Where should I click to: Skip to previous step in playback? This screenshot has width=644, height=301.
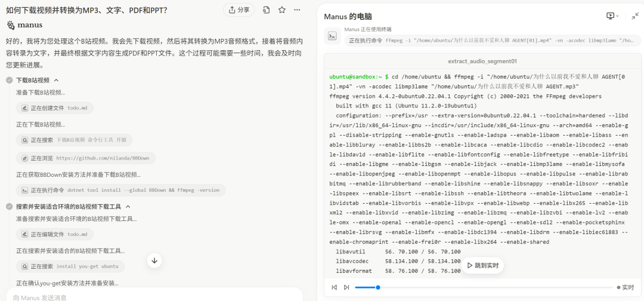point(335,287)
